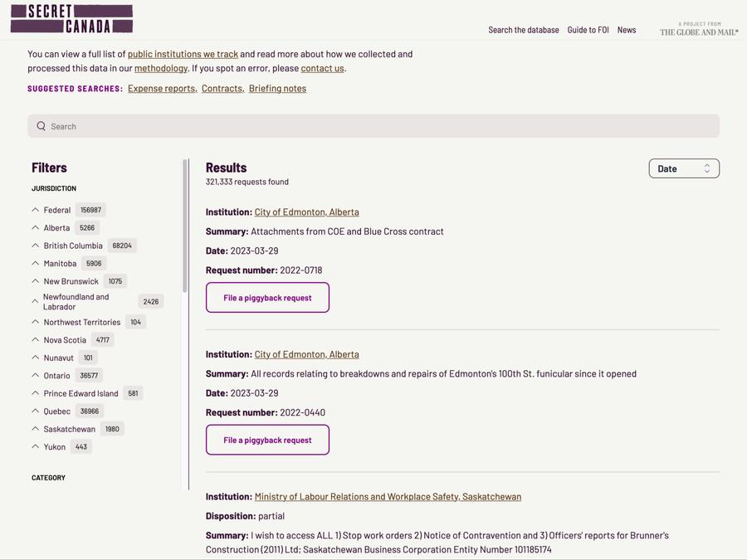Expand the Federal jurisdiction filter
Viewport: 747px width, 560px height.
(36, 210)
